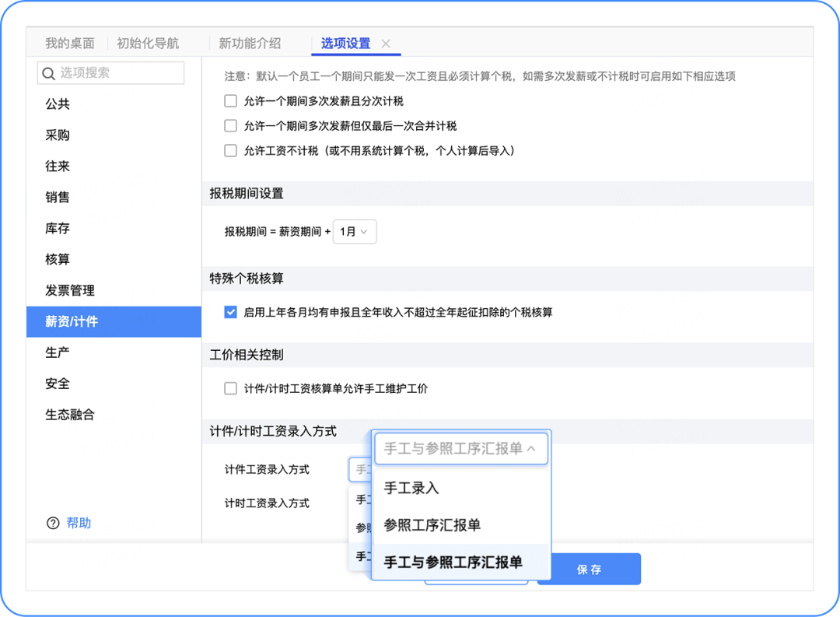The width and height of the screenshot is (840, 617).
Task: Uncheck the 特殊个税核算 enabled checkbox
Action: pos(230,311)
